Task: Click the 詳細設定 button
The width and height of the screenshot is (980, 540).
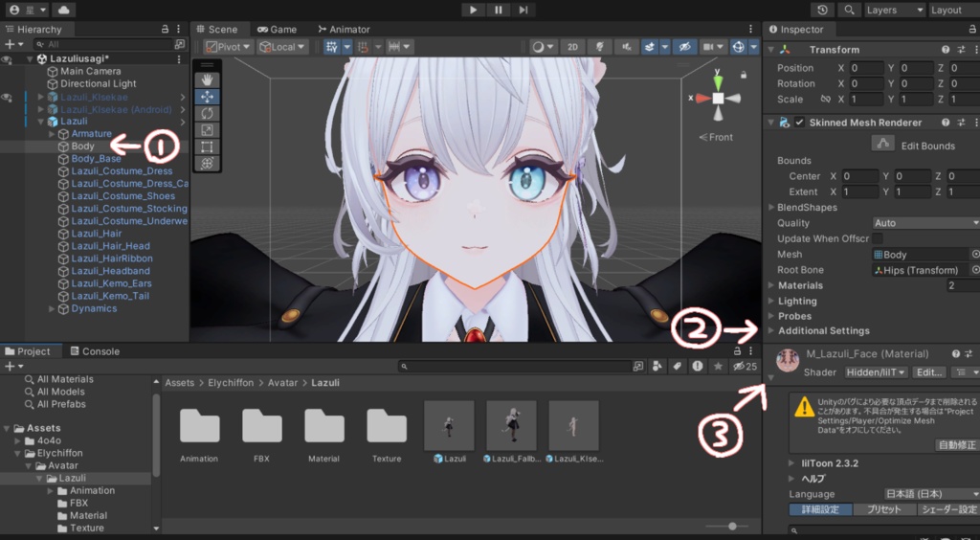Action: [x=820, y=509]
